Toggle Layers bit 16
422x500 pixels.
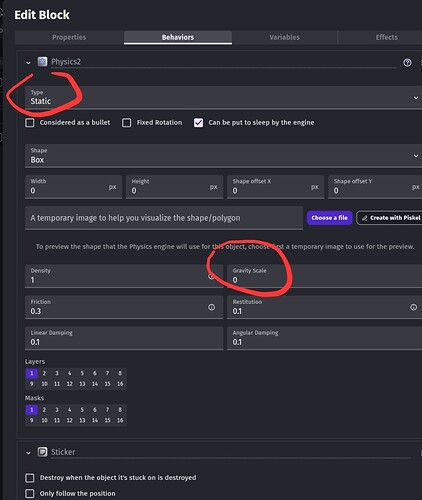click(x=120, y=384)
